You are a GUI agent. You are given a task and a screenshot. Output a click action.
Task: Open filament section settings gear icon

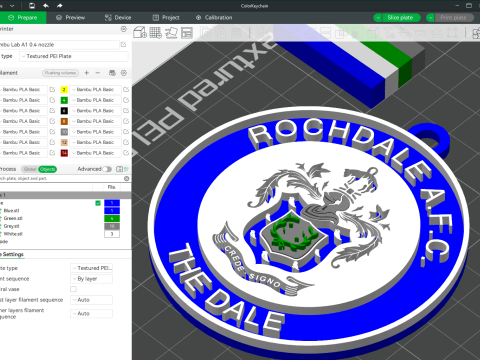pos(124,73)
